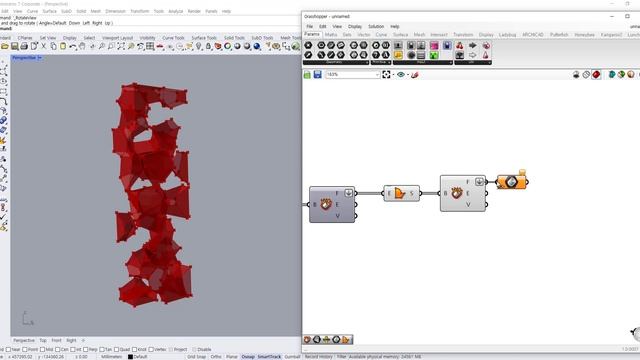
Task: Open the Perspective viewport title dropdown arrow
Action: coord(40,58)
